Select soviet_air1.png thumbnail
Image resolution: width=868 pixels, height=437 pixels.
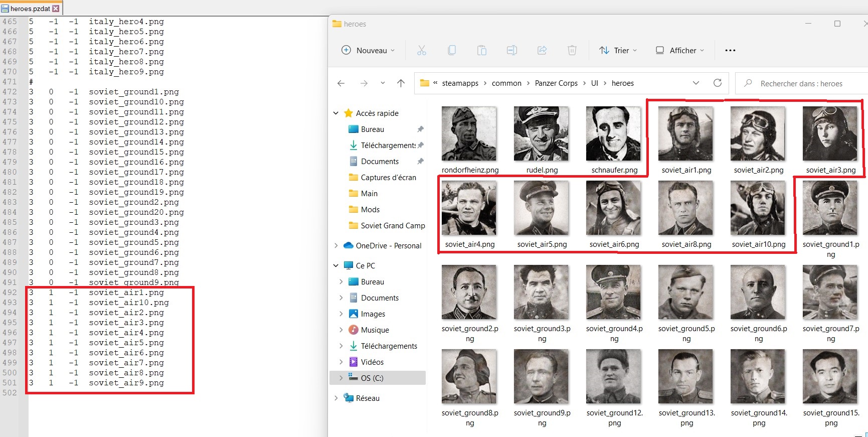[x=686, y=133]
